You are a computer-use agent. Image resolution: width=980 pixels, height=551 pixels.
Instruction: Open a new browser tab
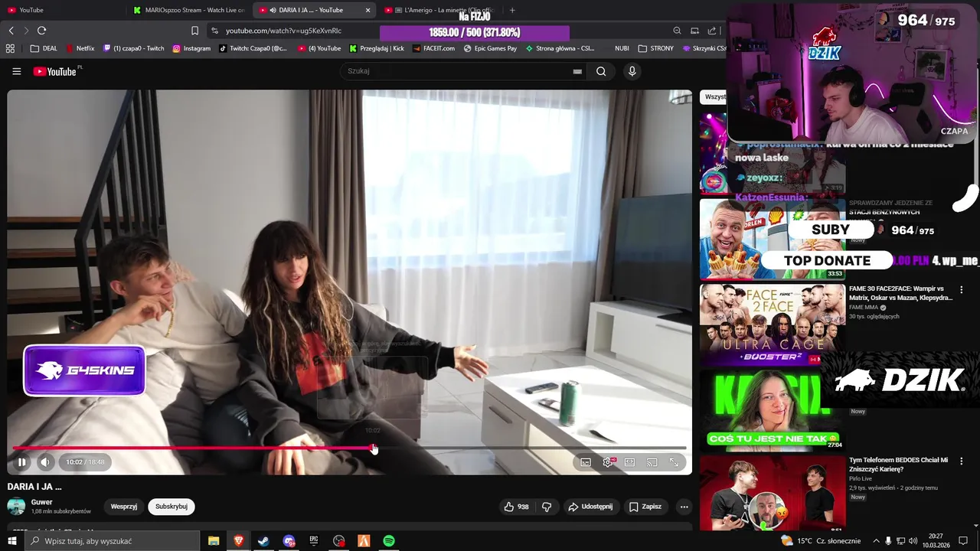512,10
